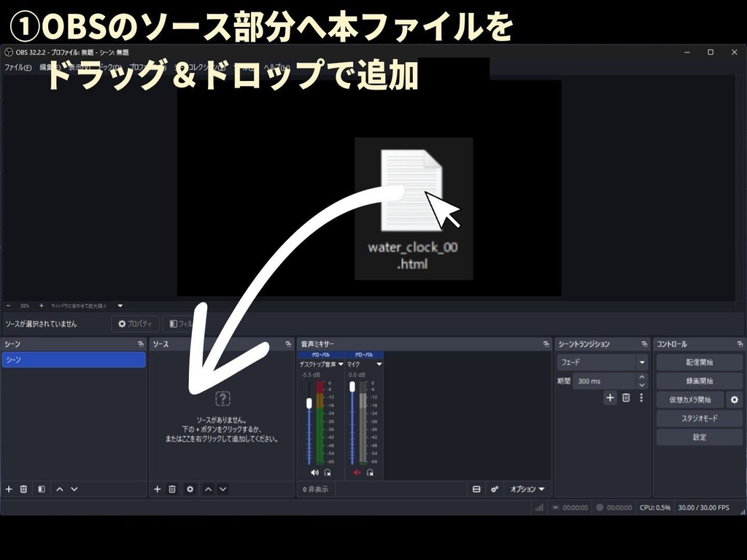Viewport: 747px width, 560px height.
Task: Click the water_clock_00.html file icon
Action: coord(413,190)
